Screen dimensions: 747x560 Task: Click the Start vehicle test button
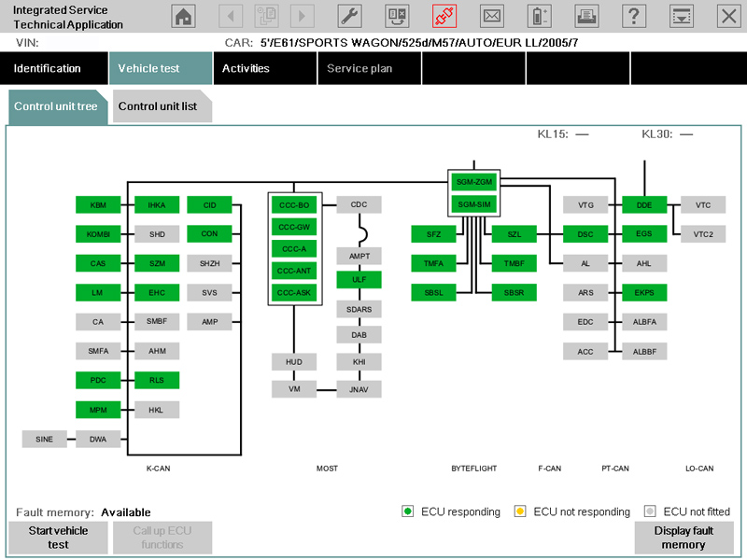pyautogui.click(x=58, y=538)
